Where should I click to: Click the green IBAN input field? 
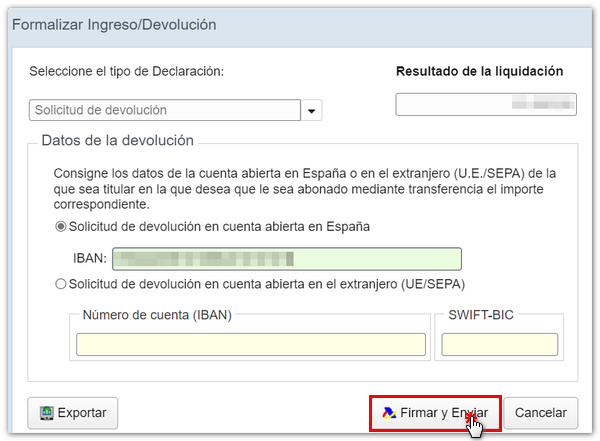287,259
